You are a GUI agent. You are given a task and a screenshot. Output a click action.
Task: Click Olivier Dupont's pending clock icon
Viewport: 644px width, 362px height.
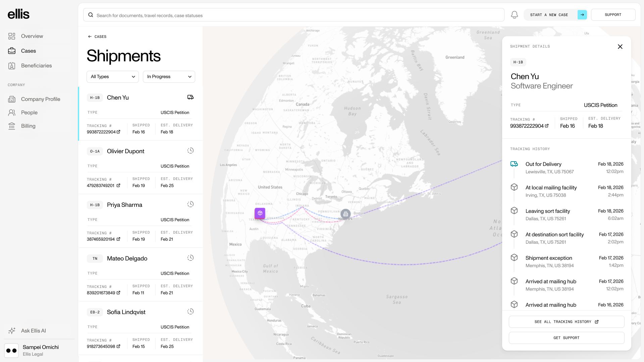point(190,151)
